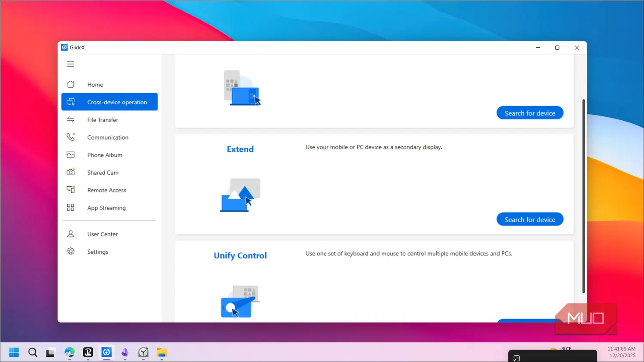Click the Extend display illustration
The image size is (644, 362).
coord(240,195)
